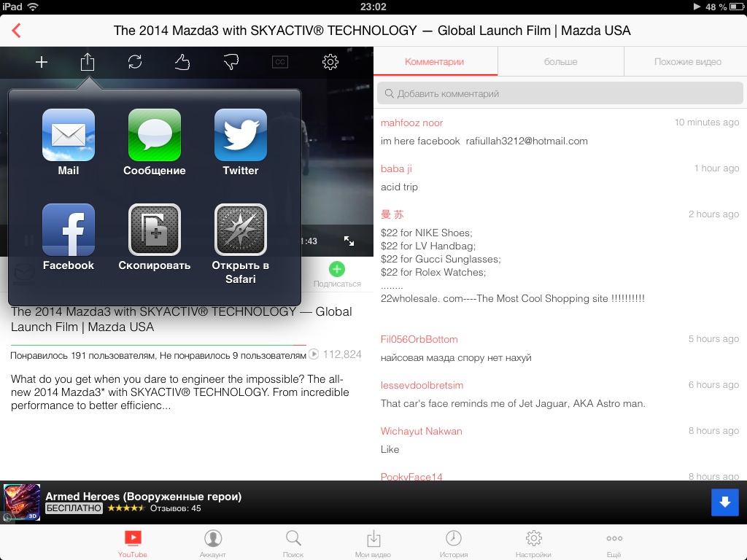Open baba ji's profile
Image resolution: width=747 pixels, height=560 pixels.
tap(396, 168)
